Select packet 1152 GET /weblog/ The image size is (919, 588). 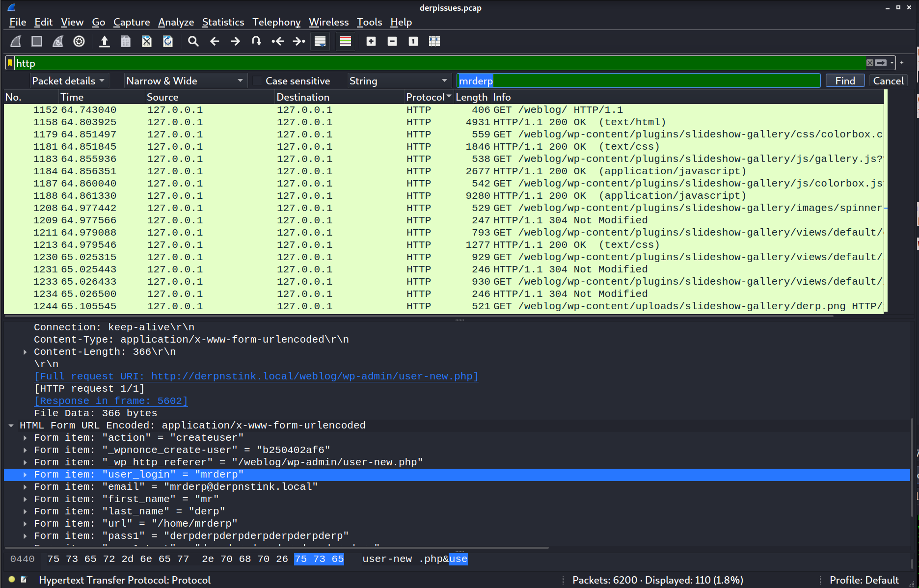[443, 110]
